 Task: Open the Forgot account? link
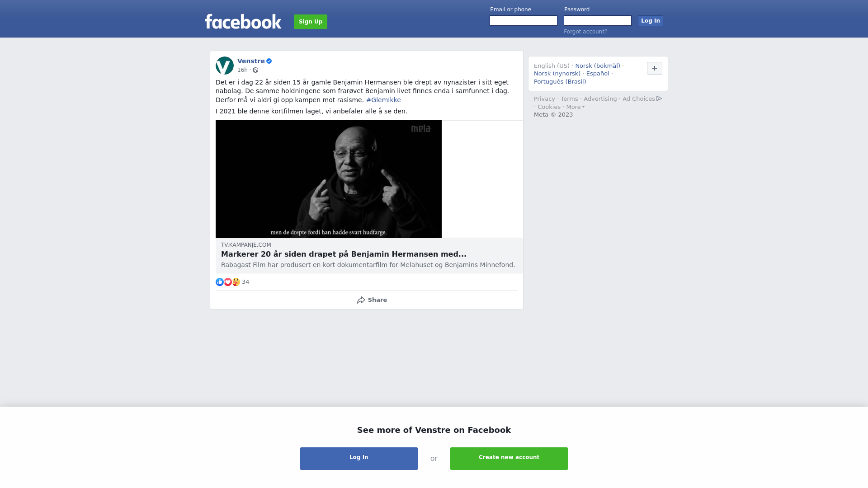click(585, 32)
